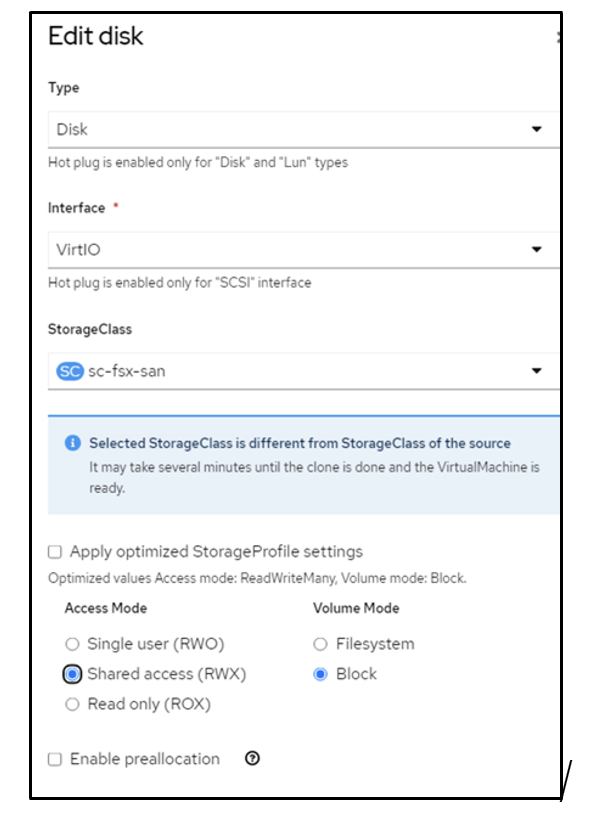Click the StorageClass difference alert heading
The image size is (594, 820).
[x=300, y=443]
